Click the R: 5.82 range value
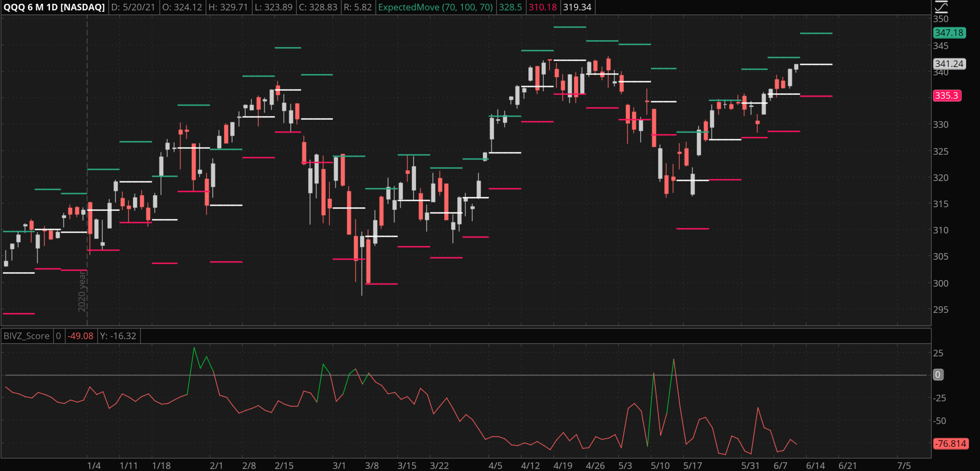Screen dimensions: 980x471 (358, 7)
